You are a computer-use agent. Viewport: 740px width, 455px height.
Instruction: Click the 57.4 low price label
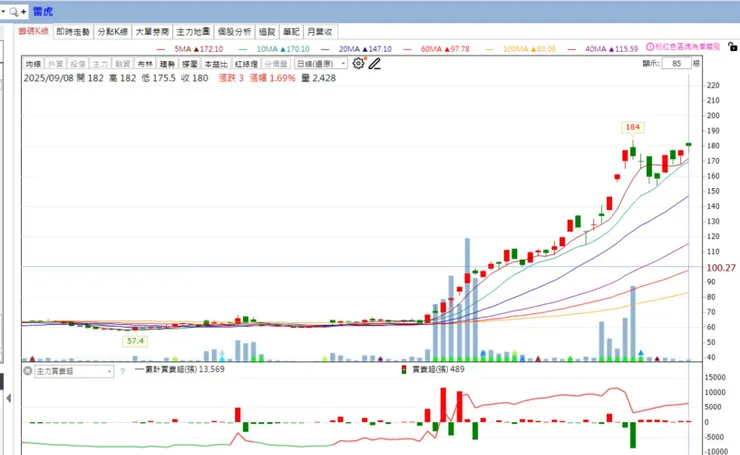(x=135, y=341)
